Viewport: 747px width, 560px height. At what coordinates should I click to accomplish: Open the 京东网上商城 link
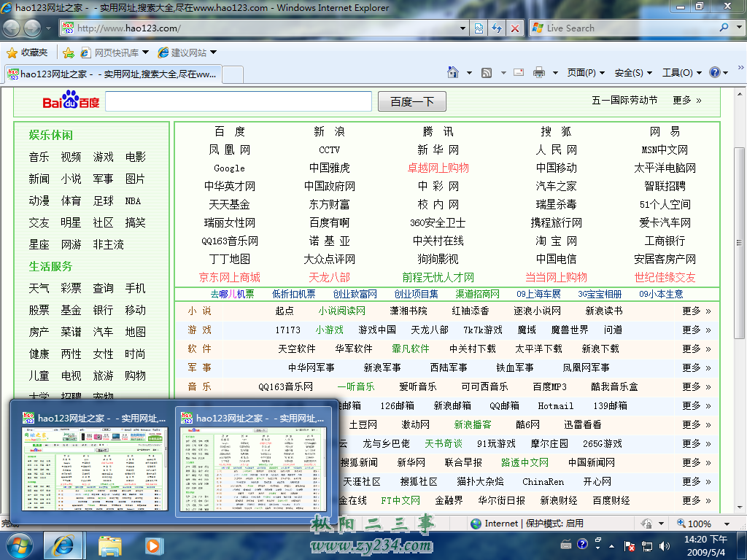point(230,278)
